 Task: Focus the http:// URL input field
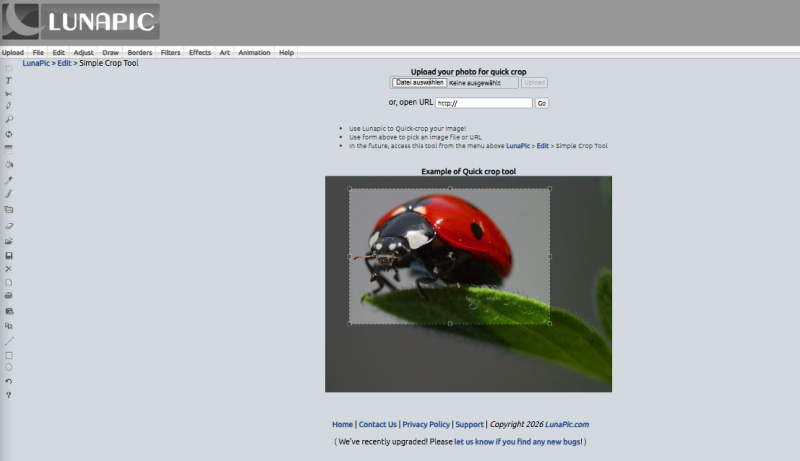pyautogui.click(x=484, y=103)
